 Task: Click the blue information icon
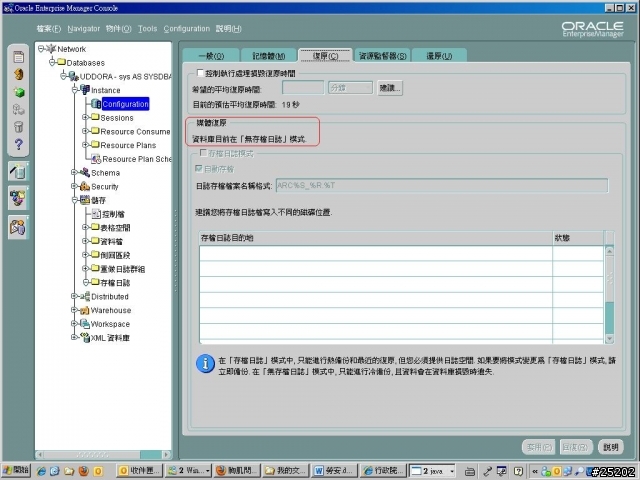[x=205, y=363]
